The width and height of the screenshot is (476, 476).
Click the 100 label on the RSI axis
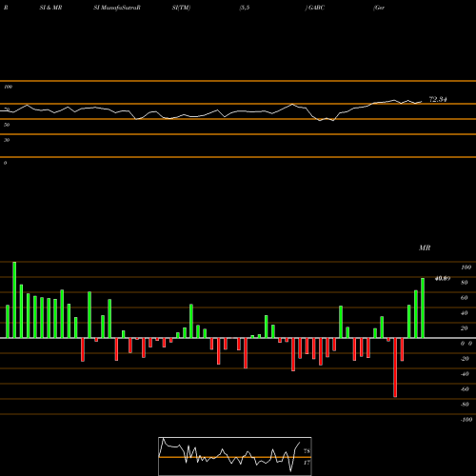(x=8, y=87)
